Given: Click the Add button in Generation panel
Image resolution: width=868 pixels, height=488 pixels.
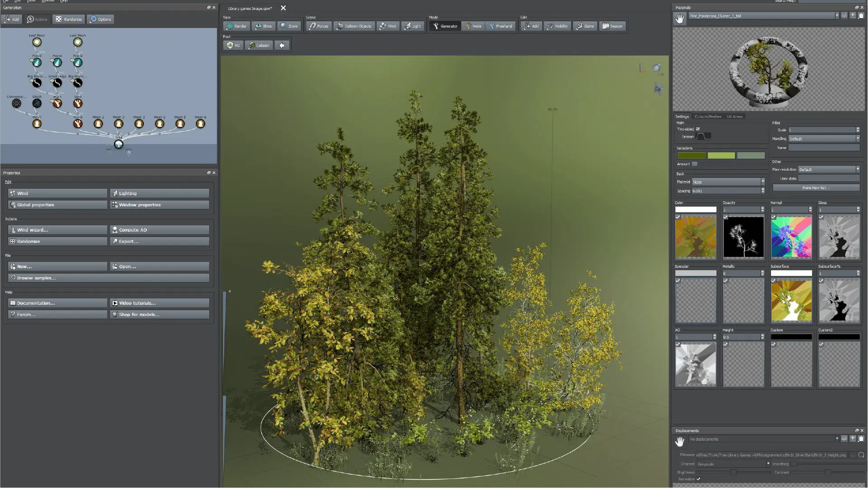Looking at the screenshot, I should click(12, 19).
